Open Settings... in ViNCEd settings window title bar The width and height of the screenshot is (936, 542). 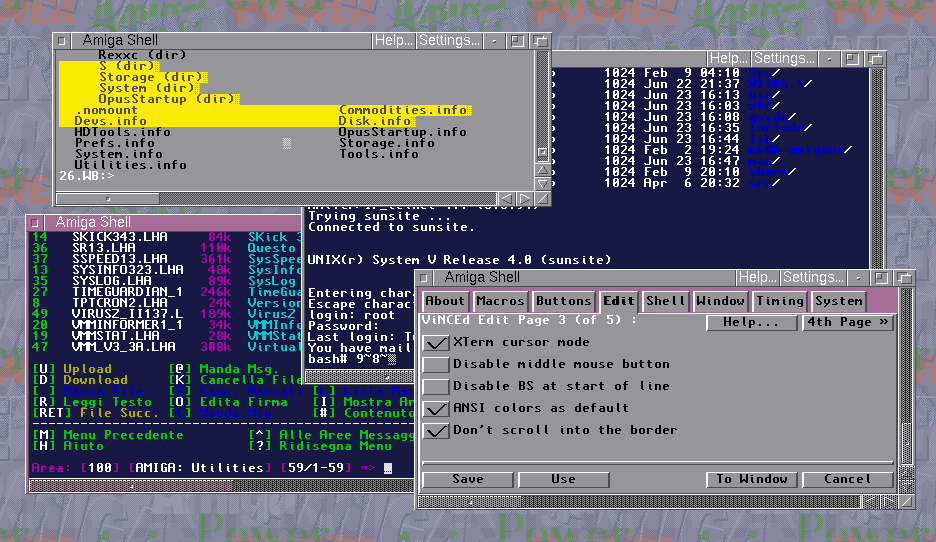813,278
